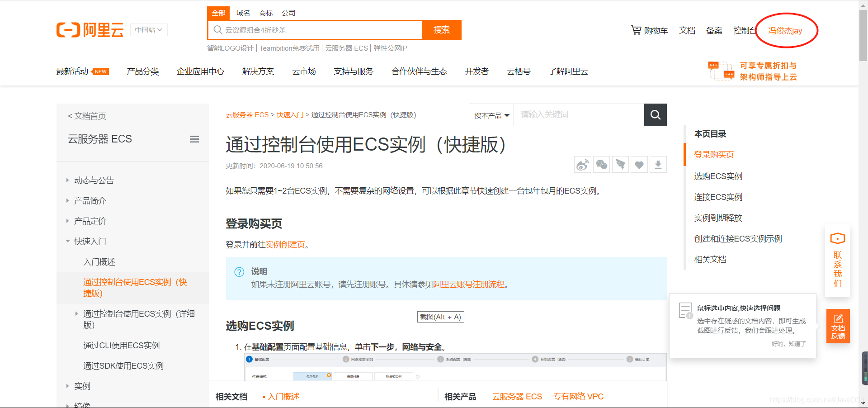This screenshot has width=868, height=408.
Task: Open 文档反馈 feedback button
Action: [838, 326]
